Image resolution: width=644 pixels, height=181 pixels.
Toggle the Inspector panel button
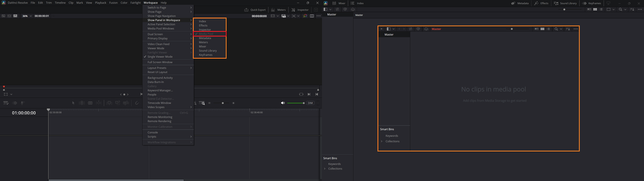click(300, 10)
